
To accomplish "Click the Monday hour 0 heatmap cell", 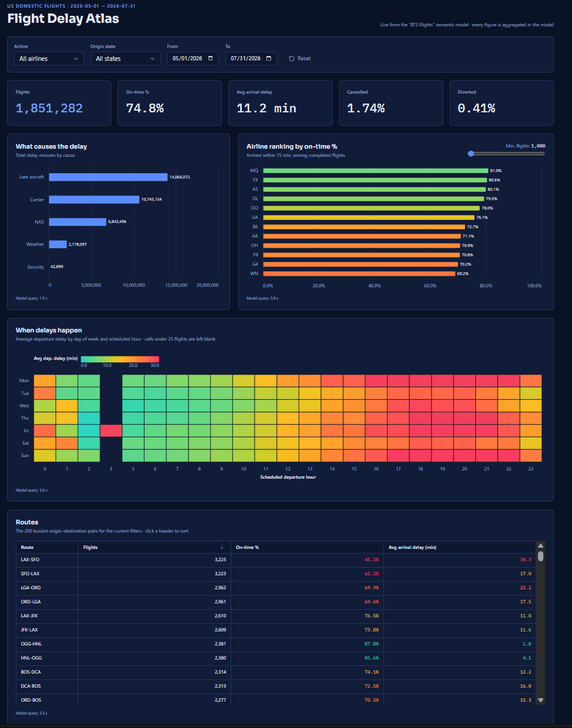I will pyautogui.click(x=44, y=381).
